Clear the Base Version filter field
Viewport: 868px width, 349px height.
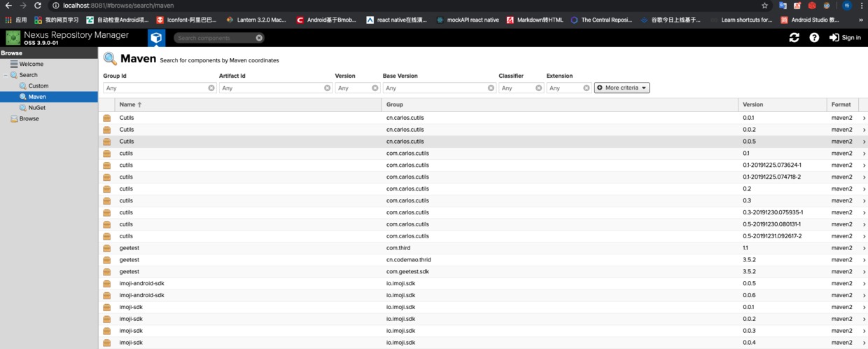click(x=491, y=88)
